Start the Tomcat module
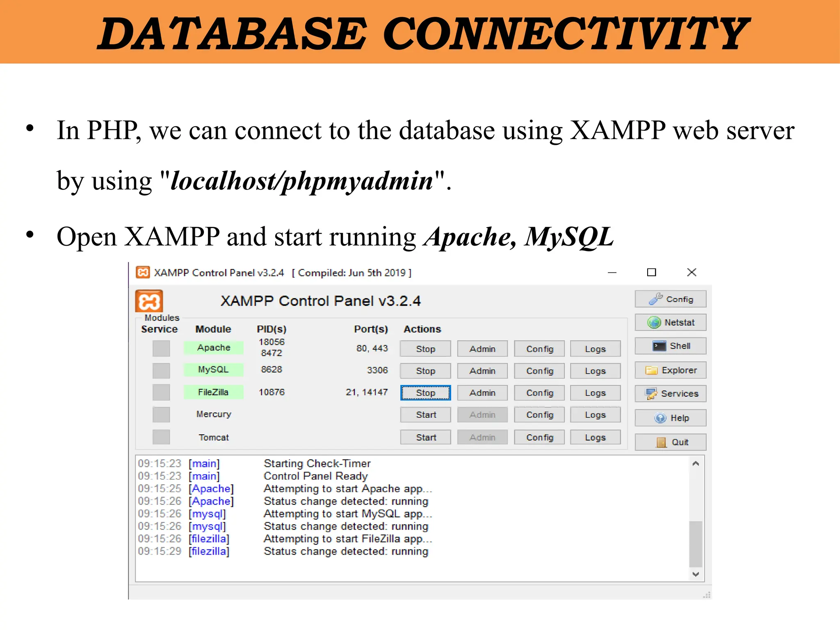The width and height of the screenshot is (840, 630). [x=425, y=437]
